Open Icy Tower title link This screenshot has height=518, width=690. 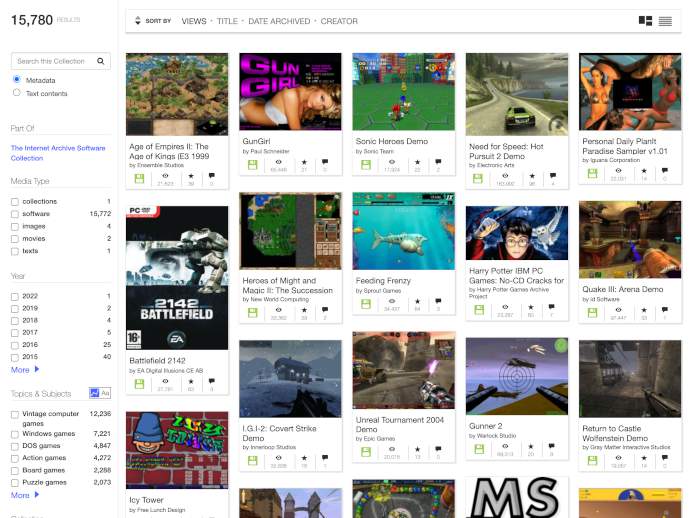click(146, 500)
